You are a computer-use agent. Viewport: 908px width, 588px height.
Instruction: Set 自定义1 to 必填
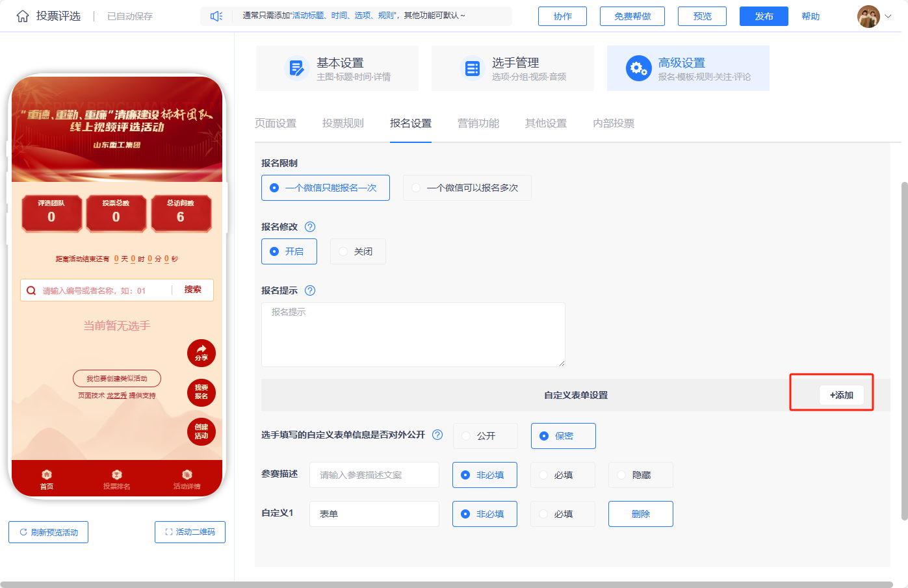coord(563,514)
